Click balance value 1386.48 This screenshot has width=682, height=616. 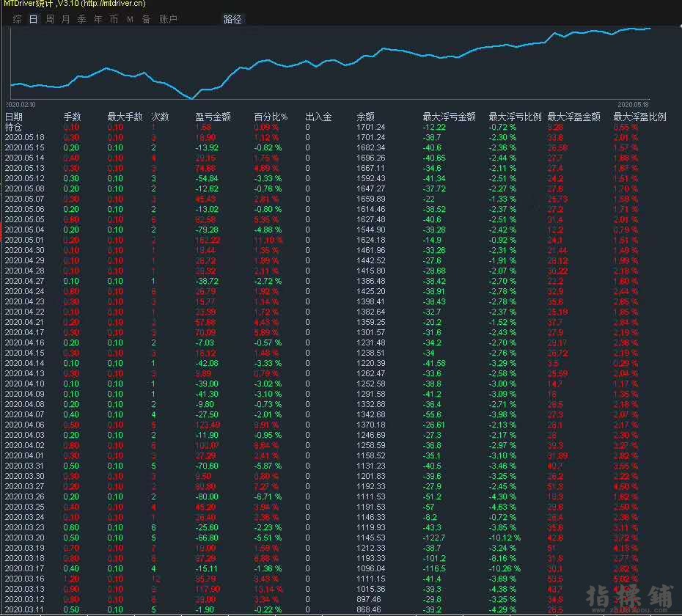(x=370, y=281)
